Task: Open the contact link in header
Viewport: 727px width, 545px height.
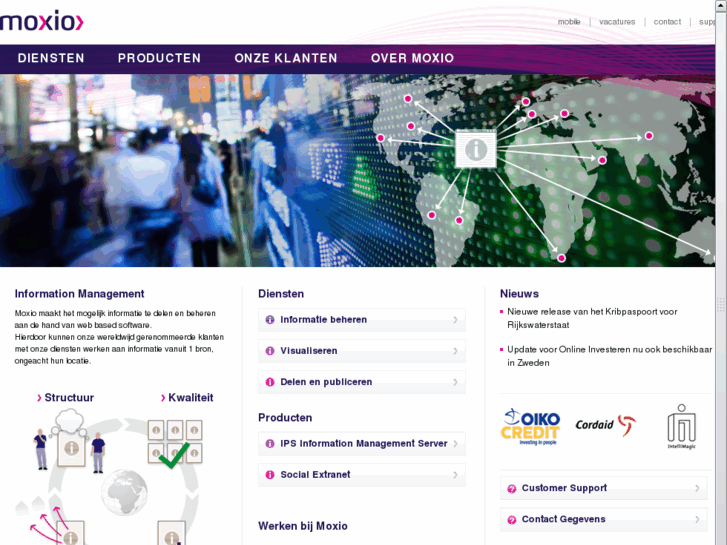Action: 667,22
